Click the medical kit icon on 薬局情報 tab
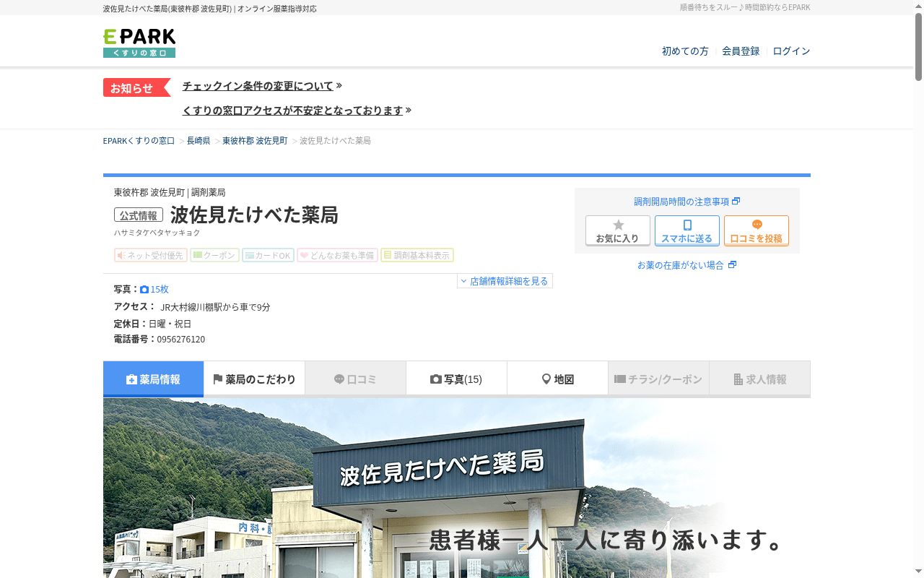The width and height of the screenshot is (924, 578). point(131,379)
